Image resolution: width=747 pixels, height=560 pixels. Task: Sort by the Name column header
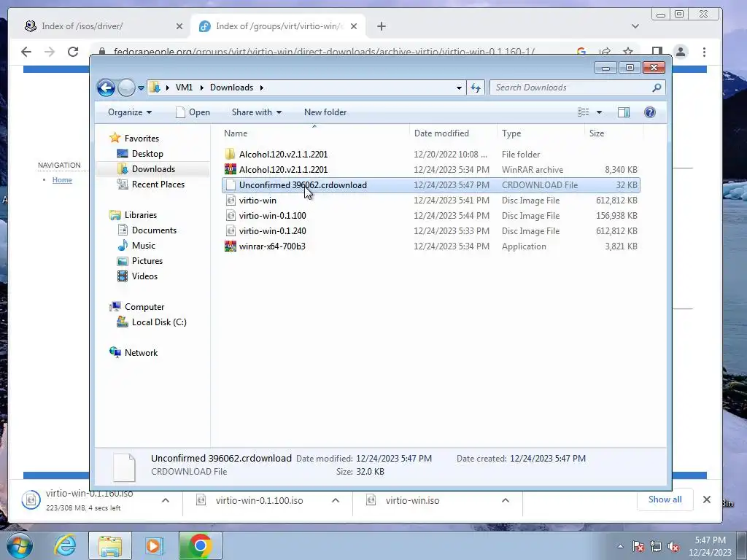(314, 133)
